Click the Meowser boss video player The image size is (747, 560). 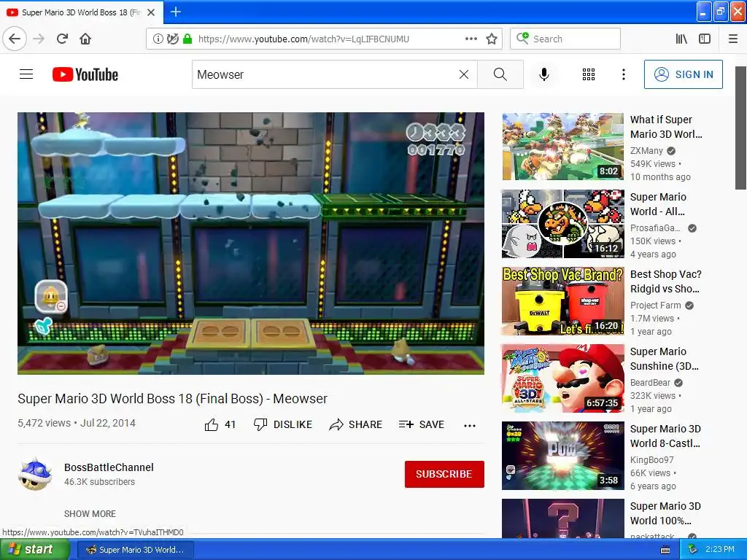[251, 244]
